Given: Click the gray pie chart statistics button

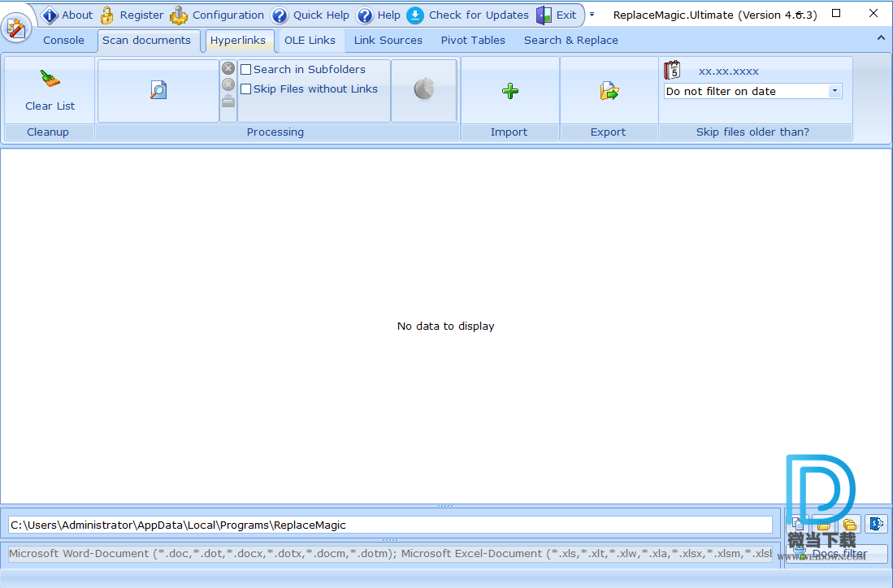Looking at the screenshot, I should pyautogui.click(x=423, y=90).
